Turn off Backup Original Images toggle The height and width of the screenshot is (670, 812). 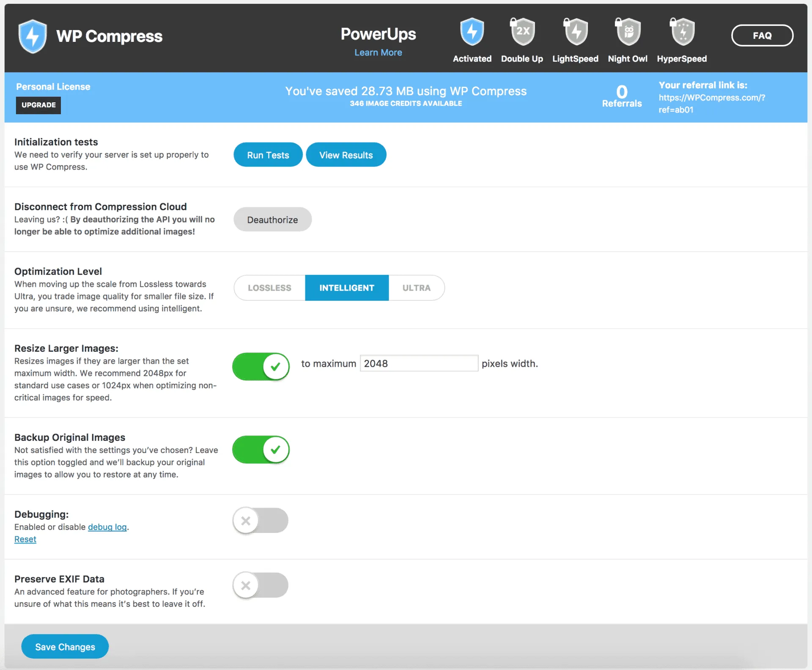(x=261, y=449)
